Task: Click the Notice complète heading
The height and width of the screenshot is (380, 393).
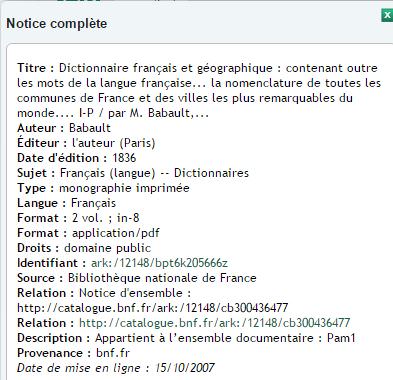Action: tap(57, 23)
